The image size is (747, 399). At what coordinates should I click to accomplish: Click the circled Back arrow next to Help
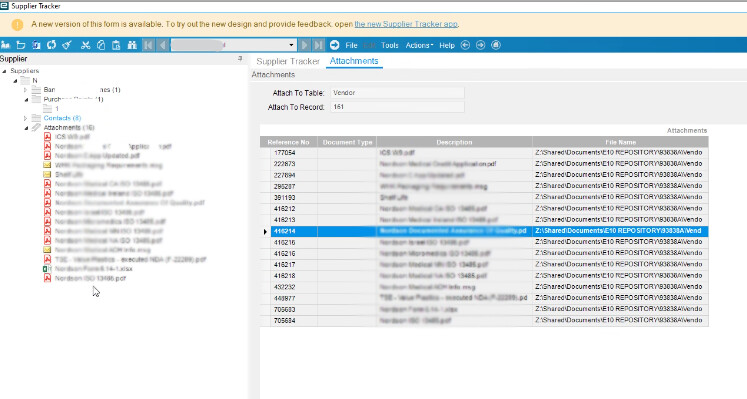click(465, 45)
